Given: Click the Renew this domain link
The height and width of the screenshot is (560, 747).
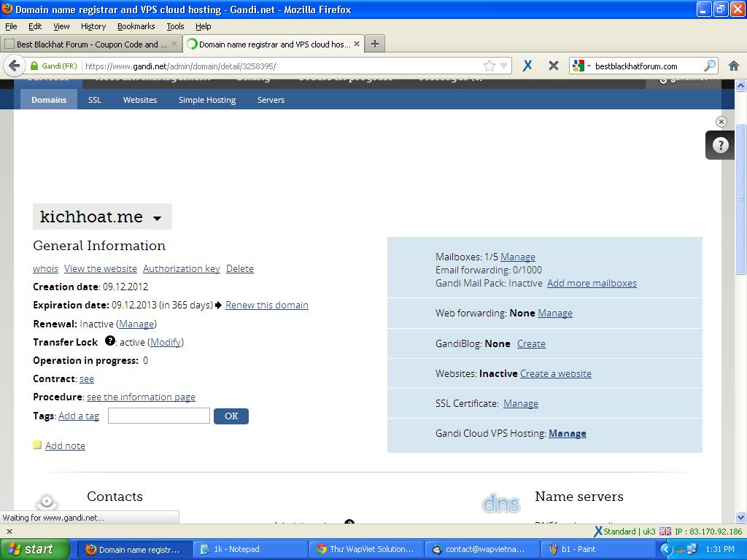Looking at the screenshot, I should [266, 305].
